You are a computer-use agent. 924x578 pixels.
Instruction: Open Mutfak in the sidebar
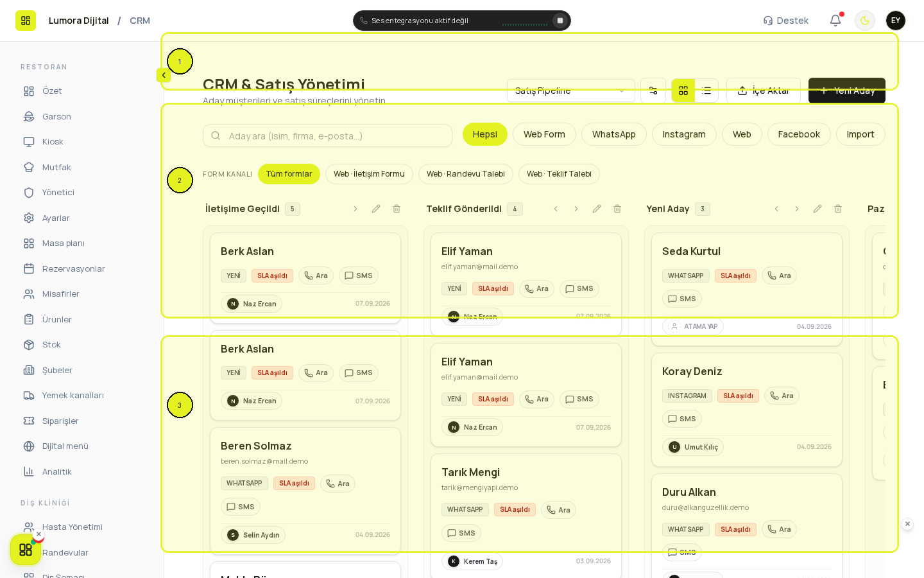point(56,167)
